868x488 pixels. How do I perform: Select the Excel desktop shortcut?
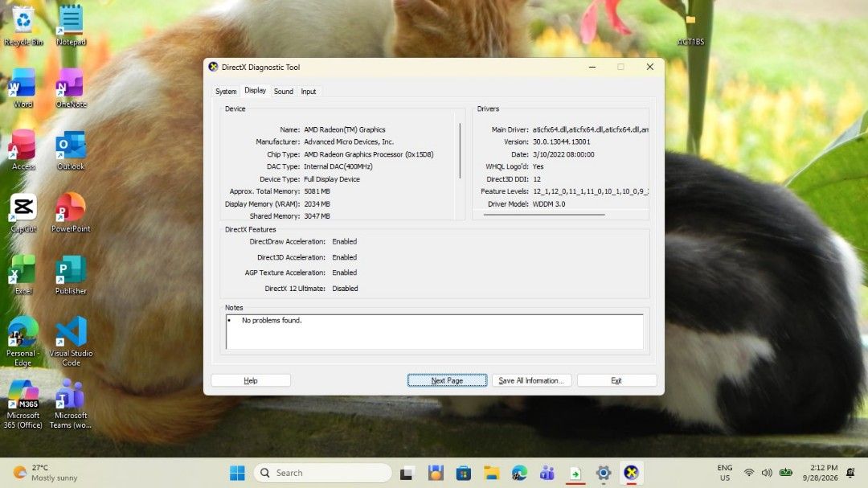tap(23, 275)
